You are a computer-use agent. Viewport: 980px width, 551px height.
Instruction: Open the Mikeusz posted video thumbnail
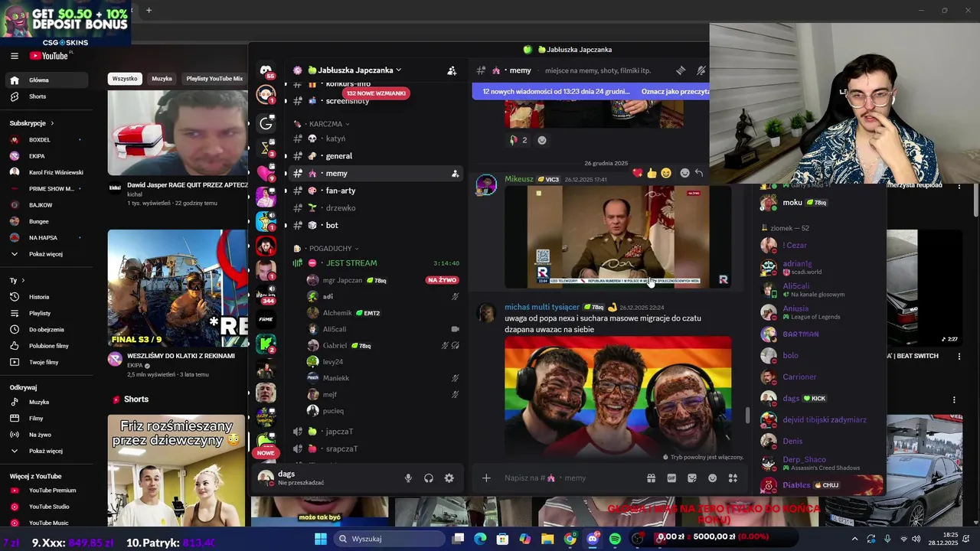coord(618,237)
